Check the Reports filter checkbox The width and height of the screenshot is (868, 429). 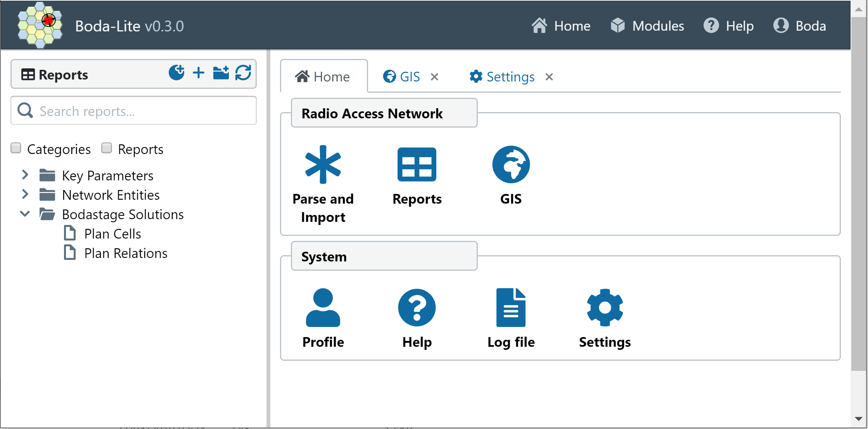point(106,148)
